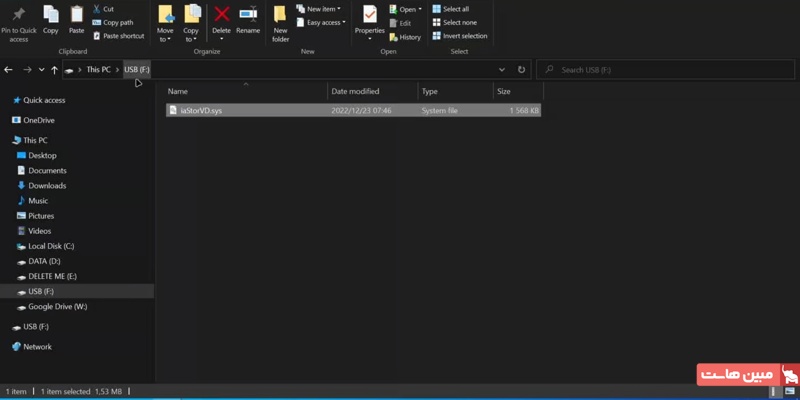Click USB (F:) in address bar
The height and width of the screenshot is (400, 800).
click(137, 70)
